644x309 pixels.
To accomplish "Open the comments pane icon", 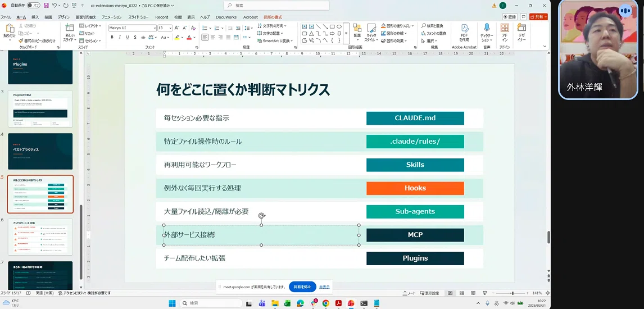I will [524, 17].
